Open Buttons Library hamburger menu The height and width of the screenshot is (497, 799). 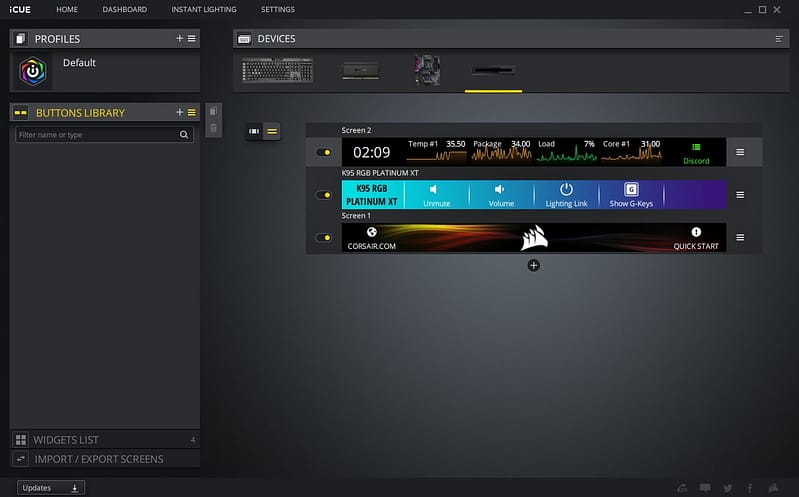pyautogui.click(x=192, y=112)
